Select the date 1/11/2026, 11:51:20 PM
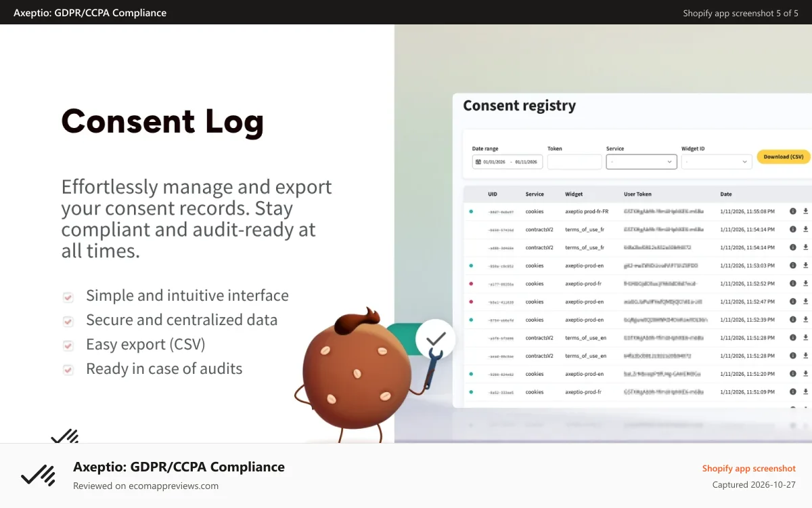Viewport: 812px width, 508px height. [x=748, y=374]
